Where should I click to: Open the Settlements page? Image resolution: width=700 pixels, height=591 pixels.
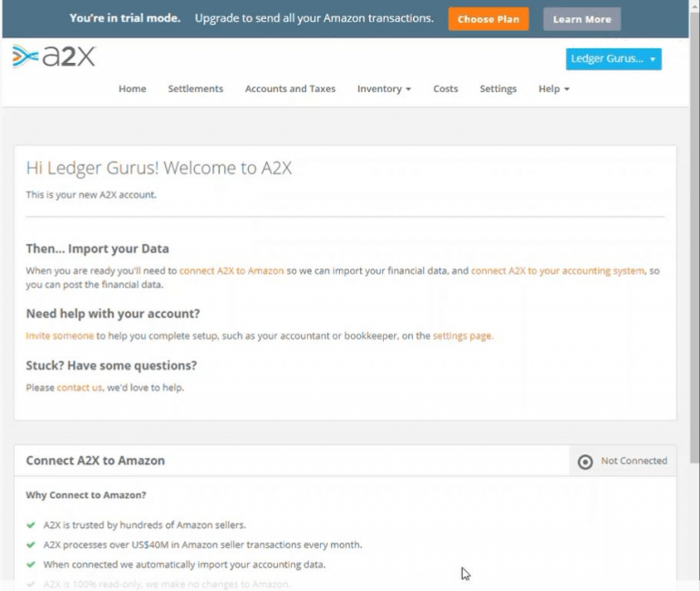click(x=196, y=88)
